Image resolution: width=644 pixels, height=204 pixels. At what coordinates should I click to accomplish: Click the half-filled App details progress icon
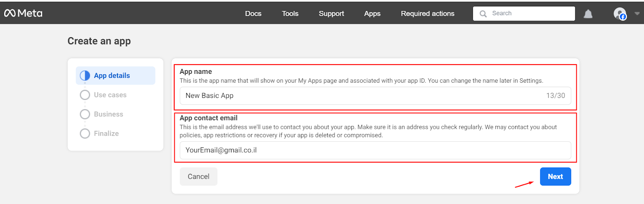(85, 75)
